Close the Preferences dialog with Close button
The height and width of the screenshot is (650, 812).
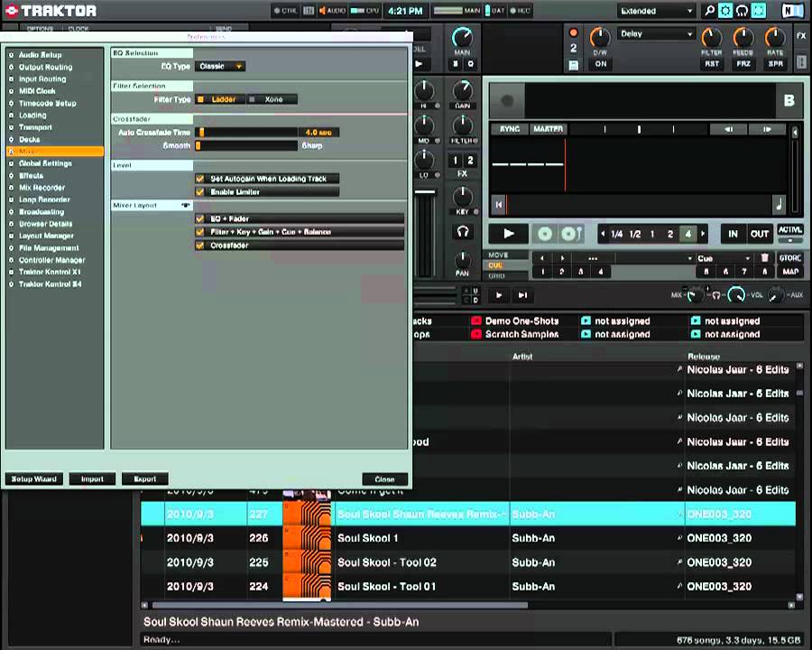pyautogui.click(x=384, y=479)
